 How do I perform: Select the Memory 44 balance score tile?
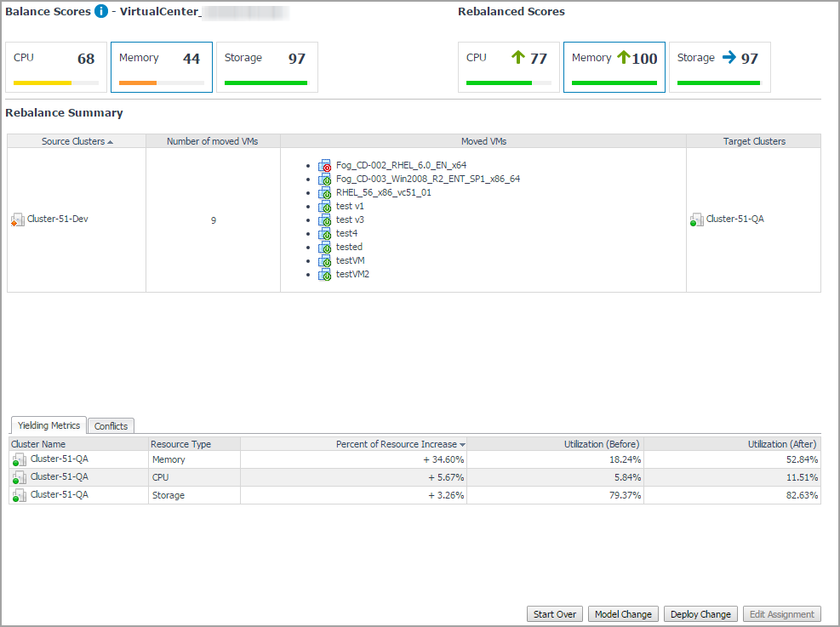coord(161,66)
